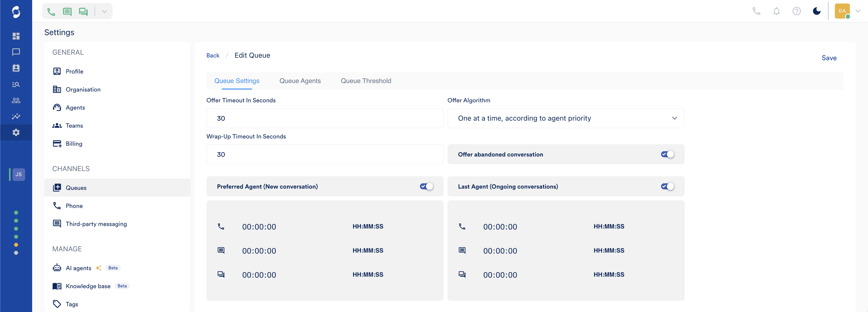
Task: Open notifications bell icon
Action: pyautogui.click(x=777, y=11)
